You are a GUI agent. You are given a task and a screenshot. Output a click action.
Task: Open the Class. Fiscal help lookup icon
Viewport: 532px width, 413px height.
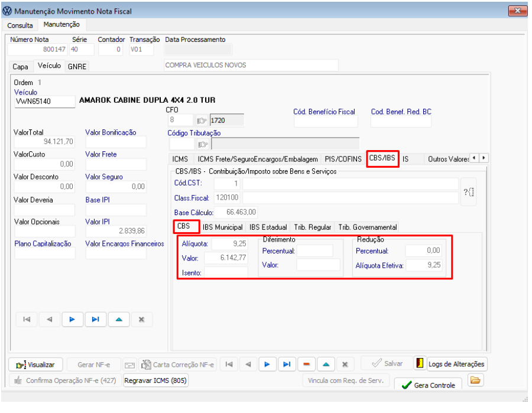click(468, 191)
